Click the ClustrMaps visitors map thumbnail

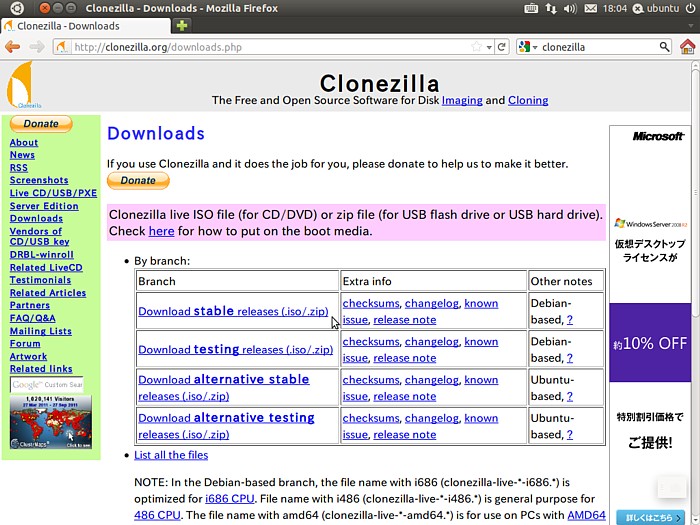click(x=51, y=421)
